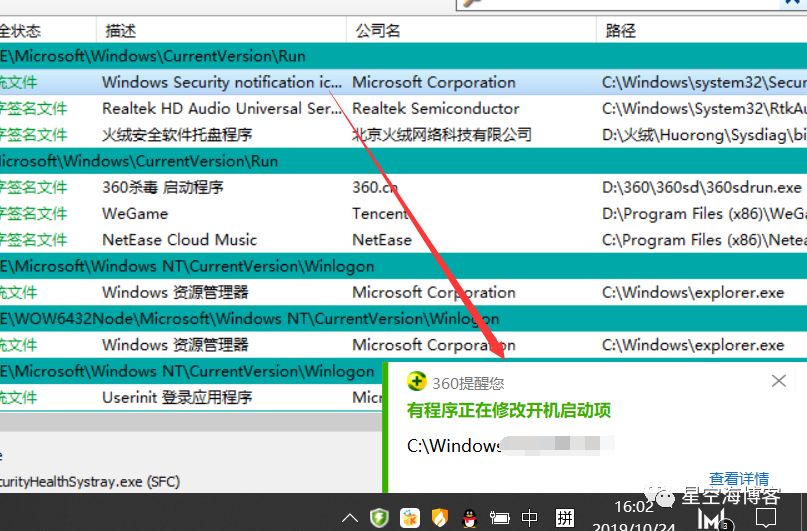Viewport: 807px width, 531px height.
Task: Click the C:\Windows\System32\RtkAu path cell
Action: (x=705, y=109)
